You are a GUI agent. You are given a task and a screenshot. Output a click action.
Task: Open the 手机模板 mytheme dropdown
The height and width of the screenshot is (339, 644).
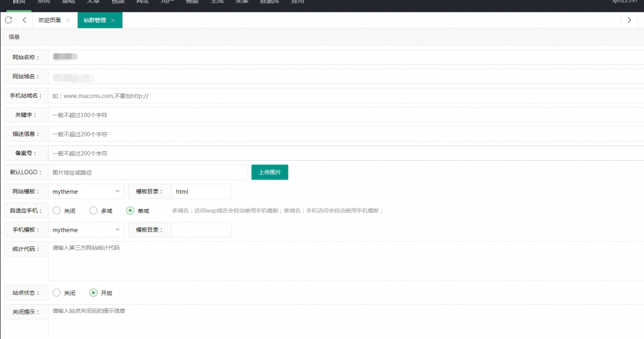[86, 230]
